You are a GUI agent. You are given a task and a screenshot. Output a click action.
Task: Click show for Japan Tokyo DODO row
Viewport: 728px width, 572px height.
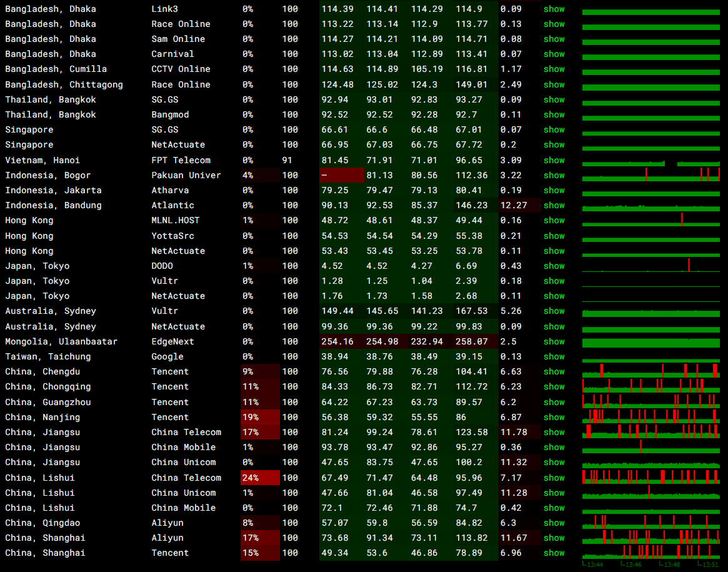[x=554, y=266]
